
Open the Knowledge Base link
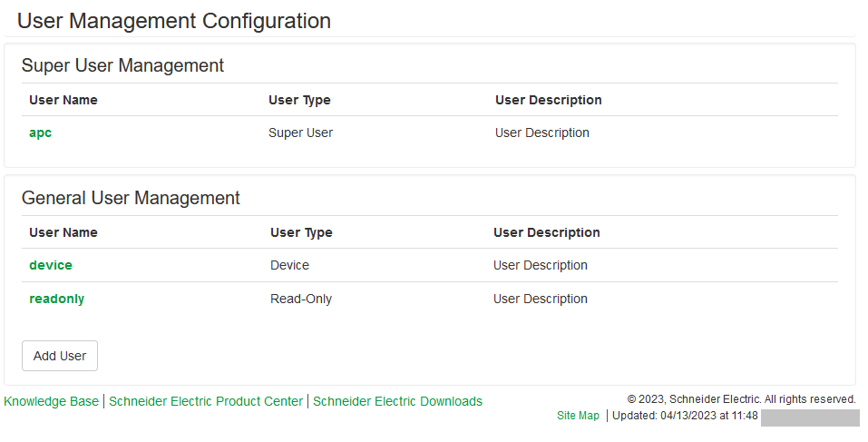(x=51, y=401)
